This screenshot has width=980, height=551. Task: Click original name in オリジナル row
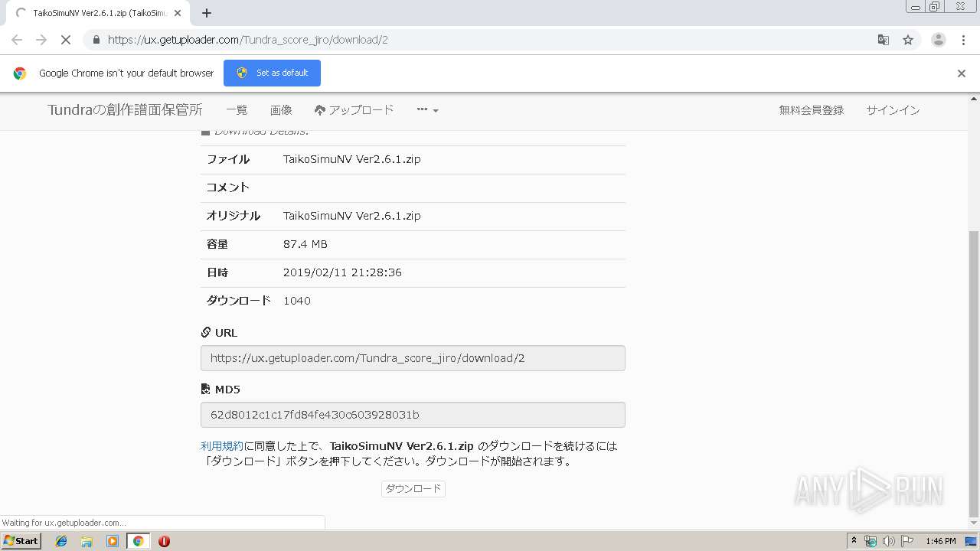351,216
